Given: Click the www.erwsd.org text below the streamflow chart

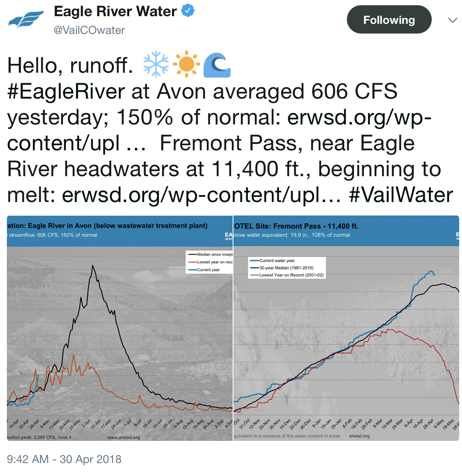Looking at the screenshot, I should click(x=124, y=437).
